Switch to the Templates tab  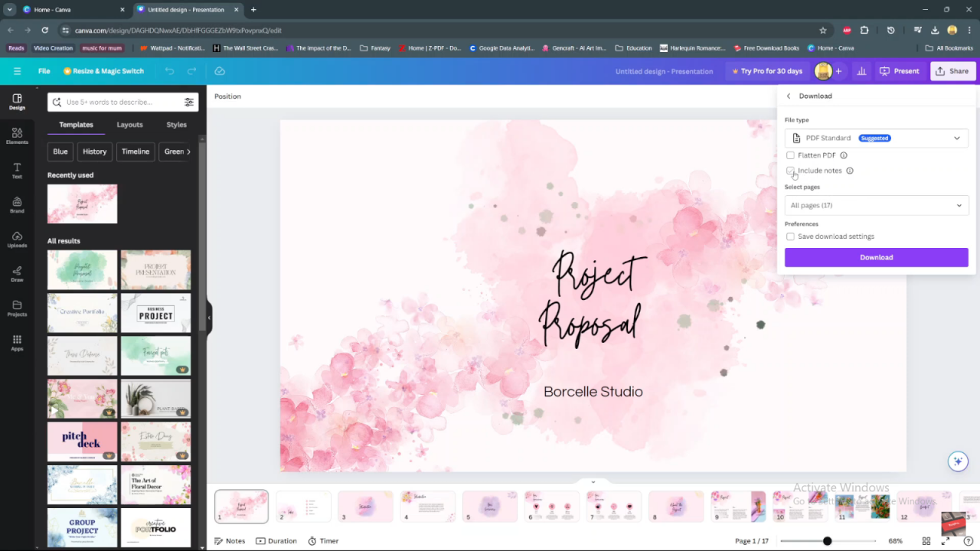point(76,125)
